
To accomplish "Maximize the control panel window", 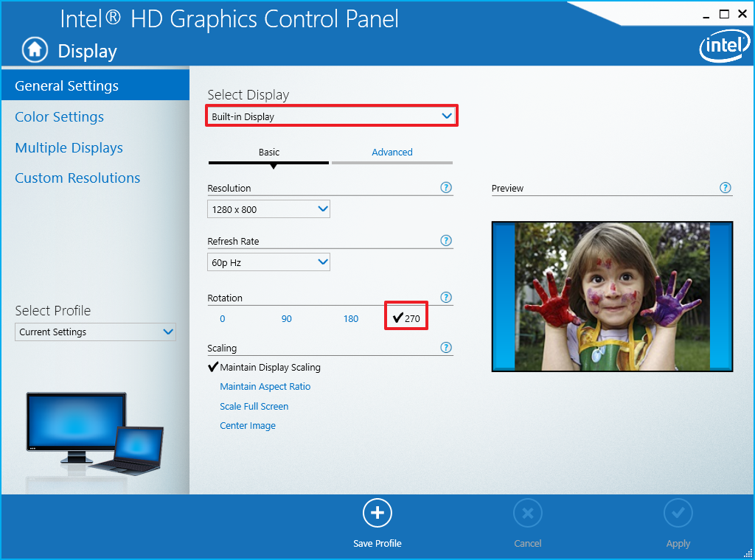I will point(724,14).
